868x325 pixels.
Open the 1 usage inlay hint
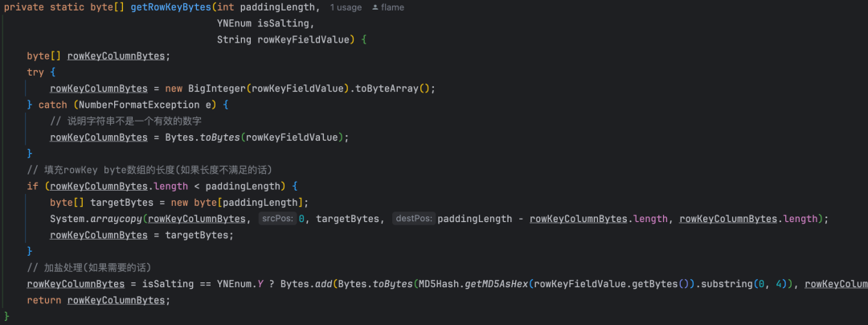(346, 8)
